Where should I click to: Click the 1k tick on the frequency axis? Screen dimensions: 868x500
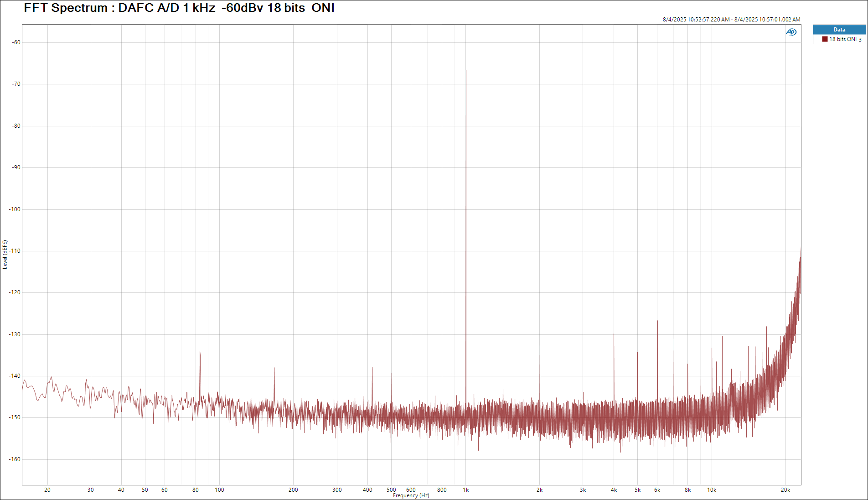click(466, 490)
